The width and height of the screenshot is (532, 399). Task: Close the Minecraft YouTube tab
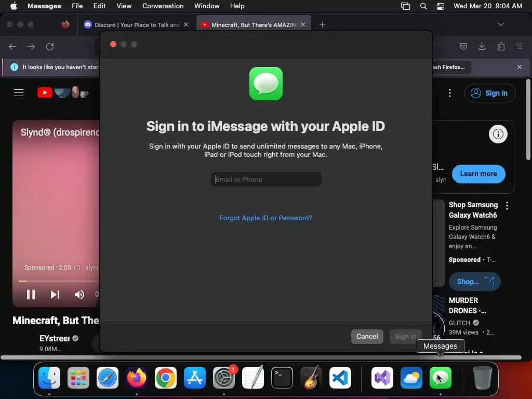(x=303, y=24)
